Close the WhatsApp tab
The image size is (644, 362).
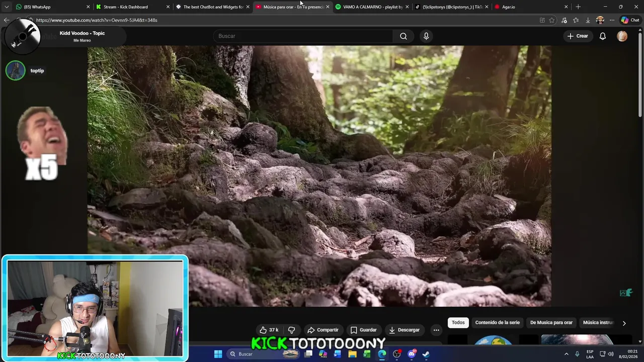click(88, 7)
